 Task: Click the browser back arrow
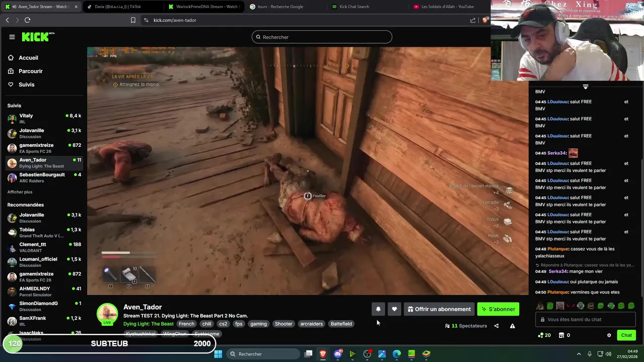tap(7, 20)
